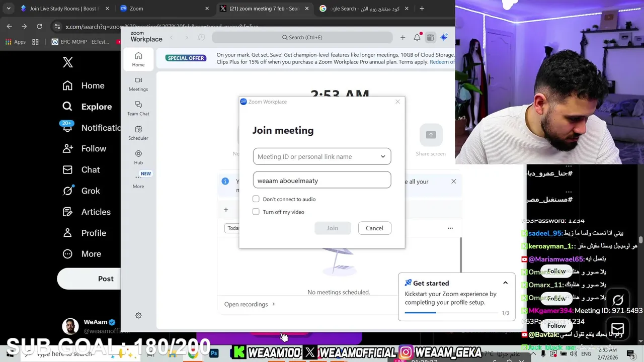Click the Today button in Zoom
Image resolution: width=644 pixels, height=362 pixels.
(x=232, y=228)
